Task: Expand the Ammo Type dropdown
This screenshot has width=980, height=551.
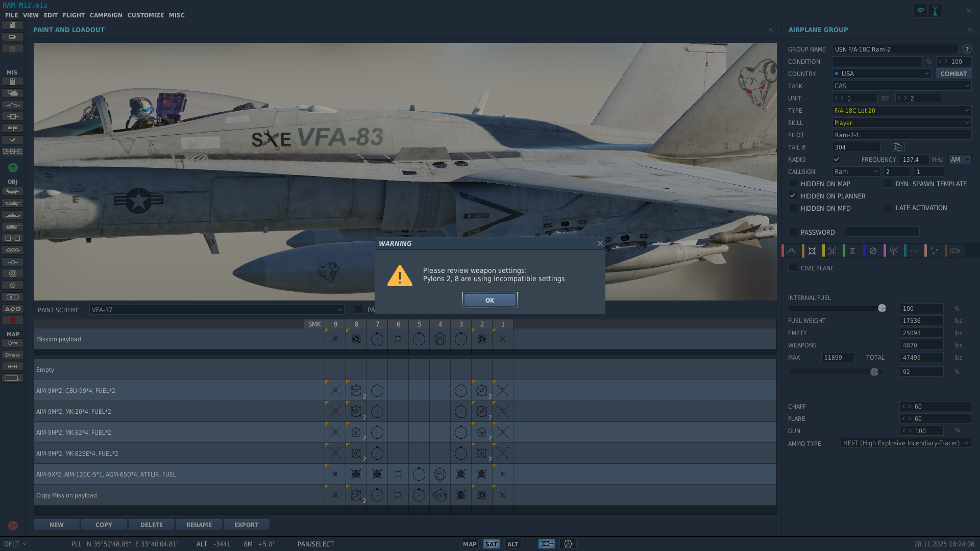Action: pyautogui.click(x=905, y=443)
